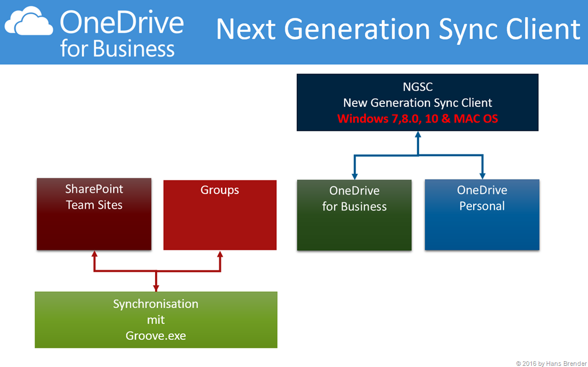Click the red arrowhead pointing down to Groove.exe box
The height and width of the screenshot is (367, 588).
[x=156, y=288]
